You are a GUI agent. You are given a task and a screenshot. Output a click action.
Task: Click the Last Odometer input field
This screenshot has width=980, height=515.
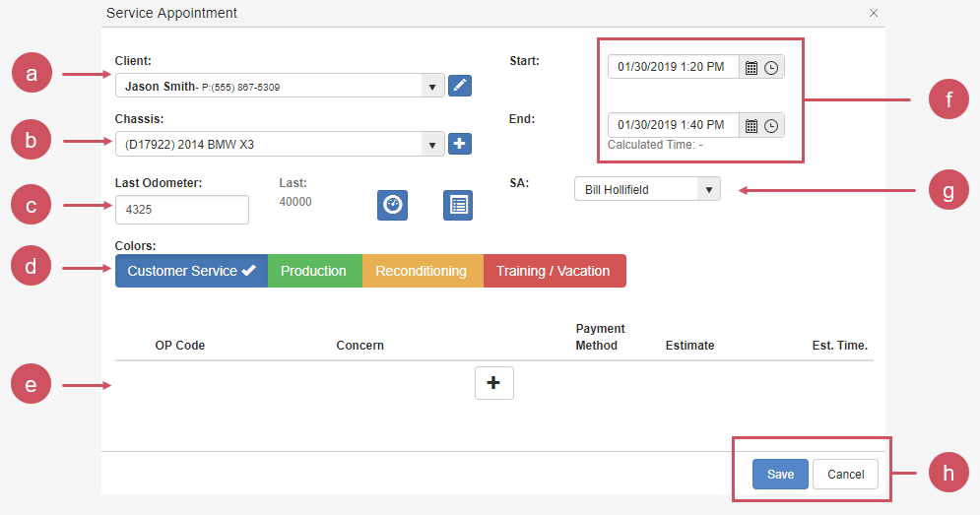(x=182, y=210)
